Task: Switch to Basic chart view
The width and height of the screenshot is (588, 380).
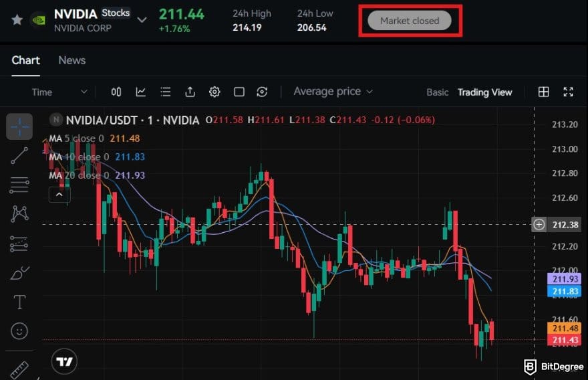Action: click(x=437, y=92)
